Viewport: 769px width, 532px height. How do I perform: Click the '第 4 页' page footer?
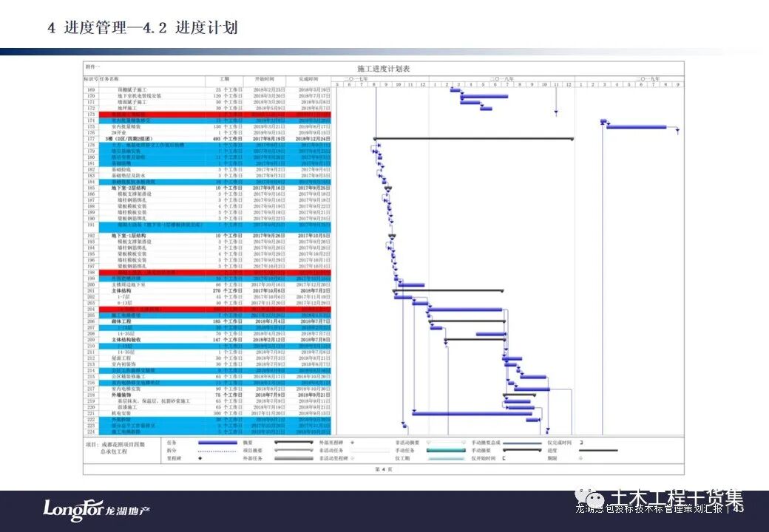(x=384, y=469)
